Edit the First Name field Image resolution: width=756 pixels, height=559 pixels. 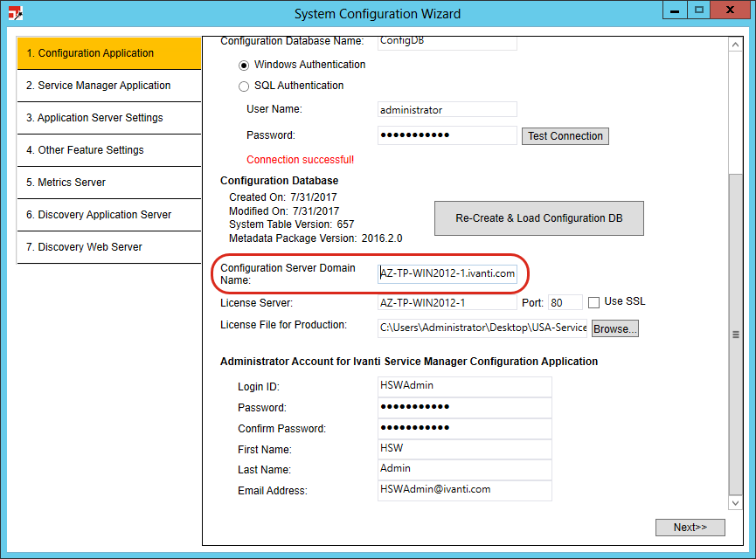[x=465, y=449]
